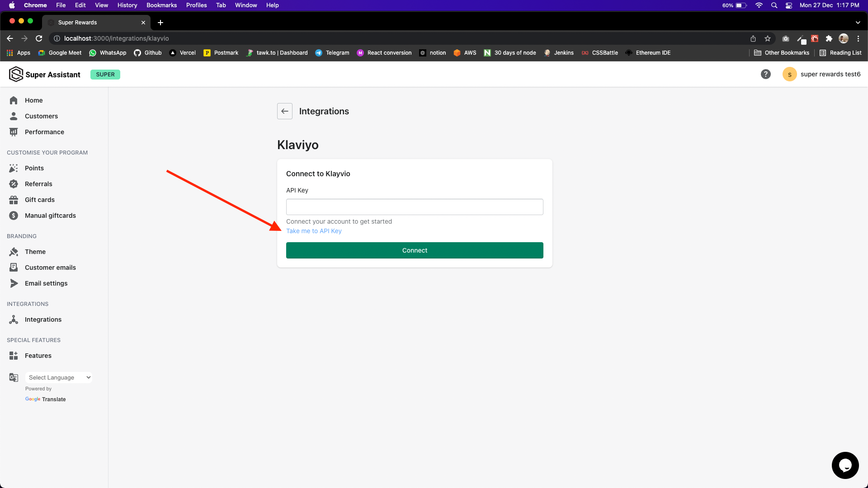868x488 pixels.
Task: Click the Integrations back arrow button
Action: click(285, 111)
